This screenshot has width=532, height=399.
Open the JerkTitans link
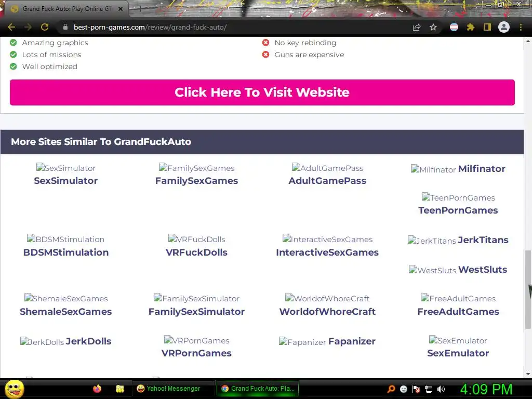tap(483, 240)
